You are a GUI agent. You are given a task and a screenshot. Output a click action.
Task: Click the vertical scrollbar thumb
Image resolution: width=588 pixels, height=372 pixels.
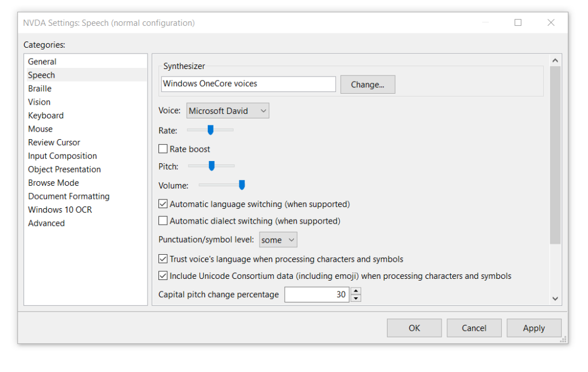(555, 155)
